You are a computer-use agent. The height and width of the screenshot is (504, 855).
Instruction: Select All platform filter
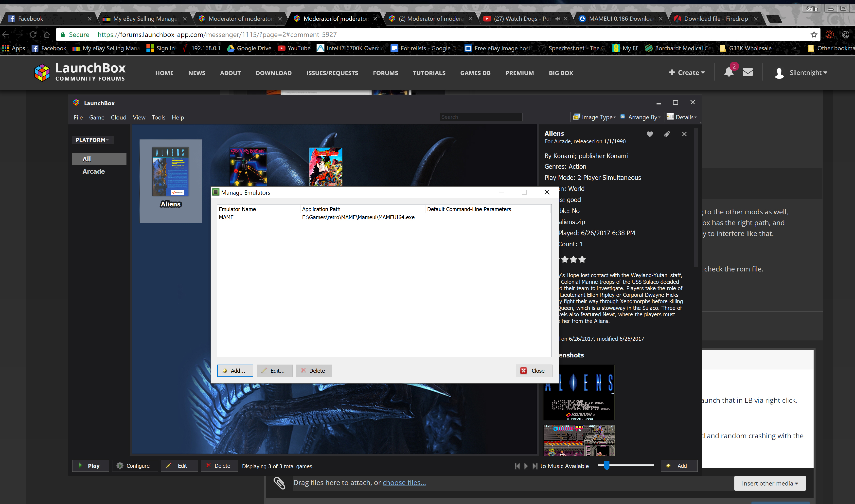tap(99, 159)
